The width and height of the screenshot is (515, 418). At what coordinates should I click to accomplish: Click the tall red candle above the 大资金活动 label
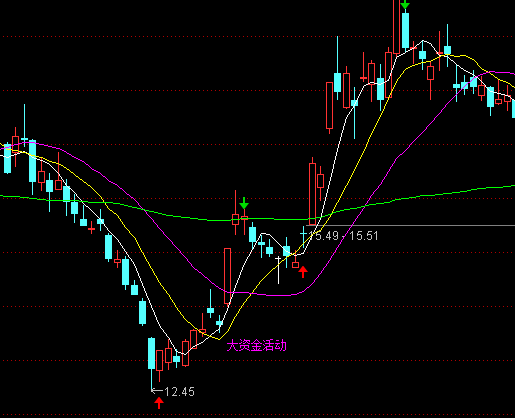point(227,276)
